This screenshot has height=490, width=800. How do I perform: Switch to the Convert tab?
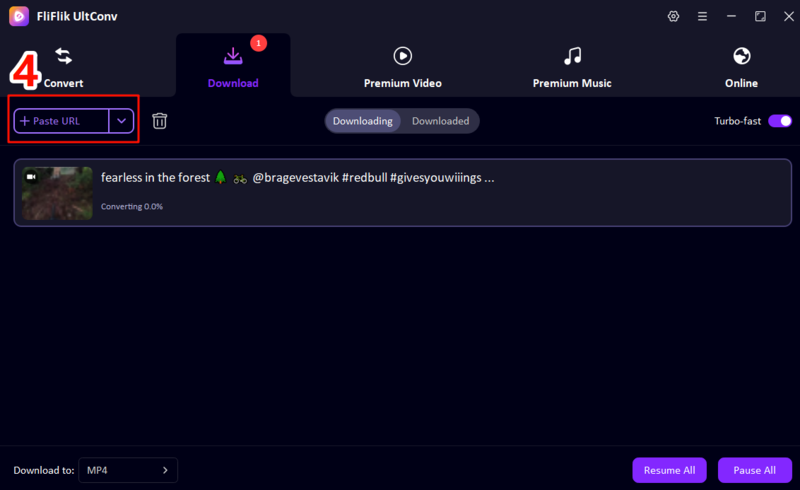coord(63,68)
